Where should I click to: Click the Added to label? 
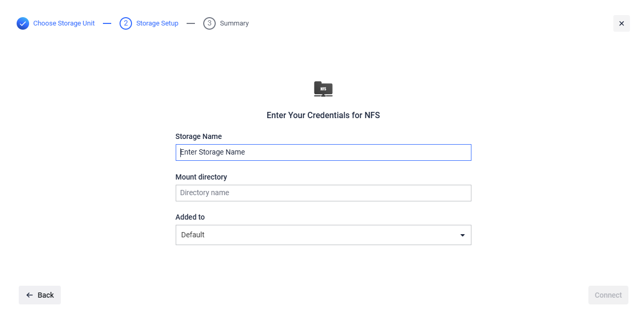pos(190,217)
